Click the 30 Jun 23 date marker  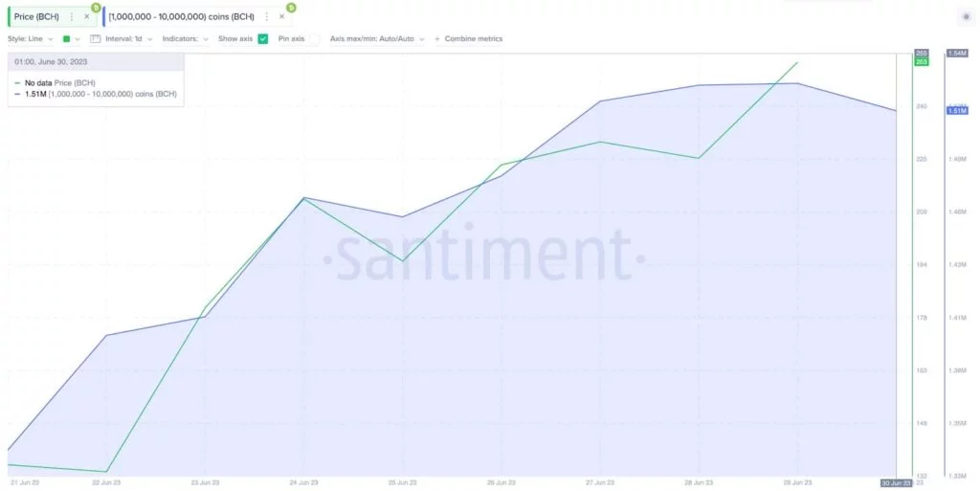tap(896, 483)
